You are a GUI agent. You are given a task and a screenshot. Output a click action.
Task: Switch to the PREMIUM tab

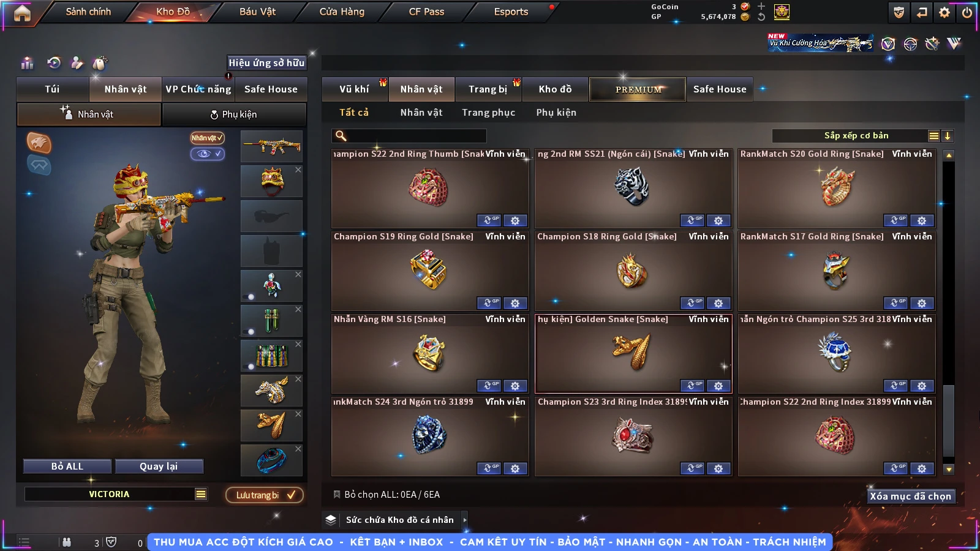pyautogui.click(x=638, y=89)
